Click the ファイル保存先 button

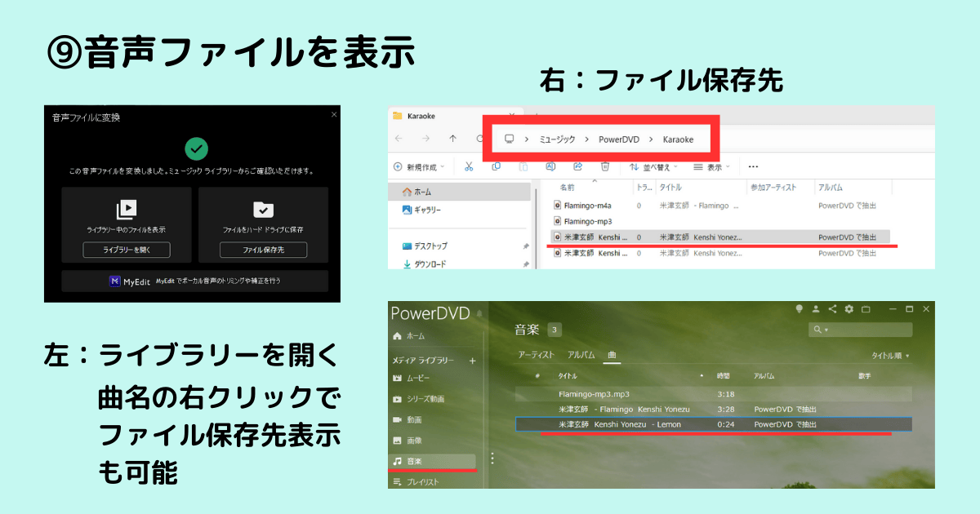pos(263,250)
